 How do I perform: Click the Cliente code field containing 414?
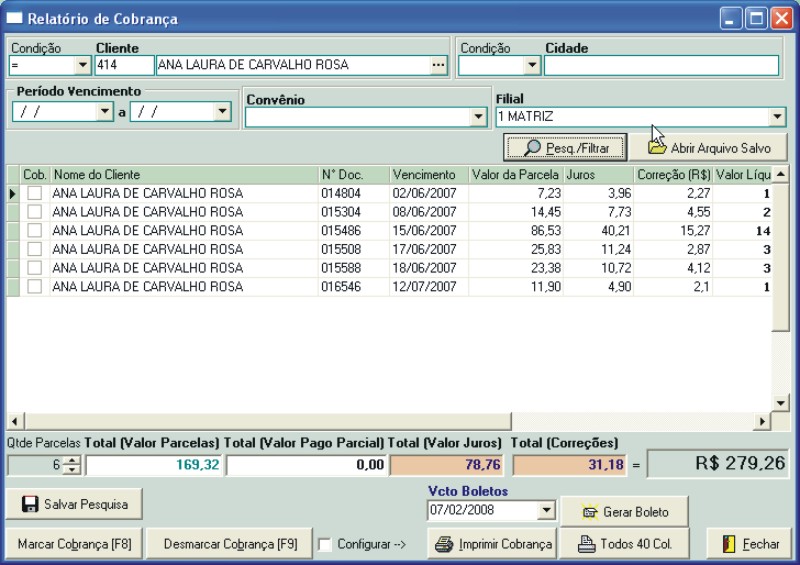[x=124, y=65]
